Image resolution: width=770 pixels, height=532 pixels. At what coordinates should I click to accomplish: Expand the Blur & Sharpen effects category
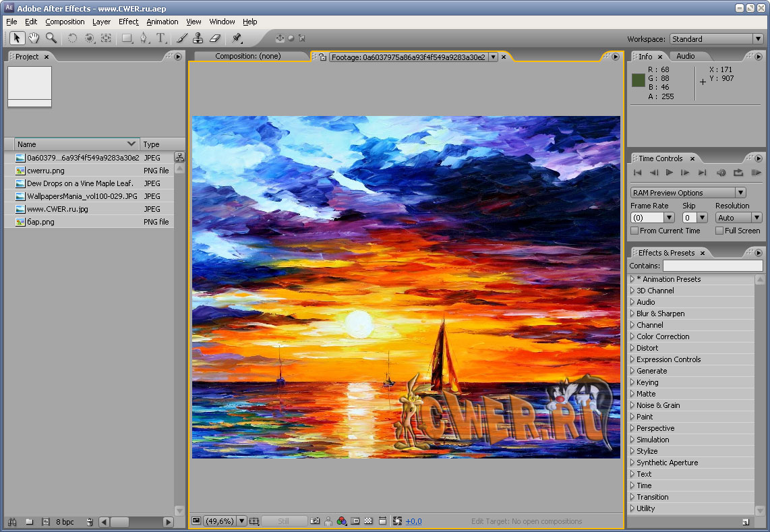click(660, 314)
